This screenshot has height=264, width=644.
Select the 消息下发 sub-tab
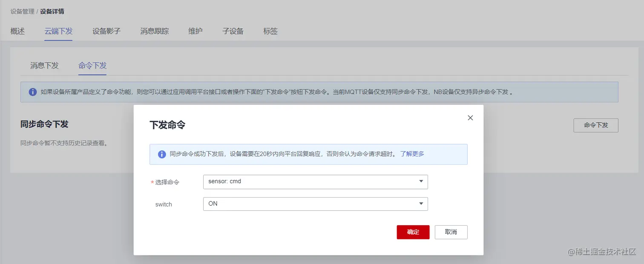click(x=44, y=66)
